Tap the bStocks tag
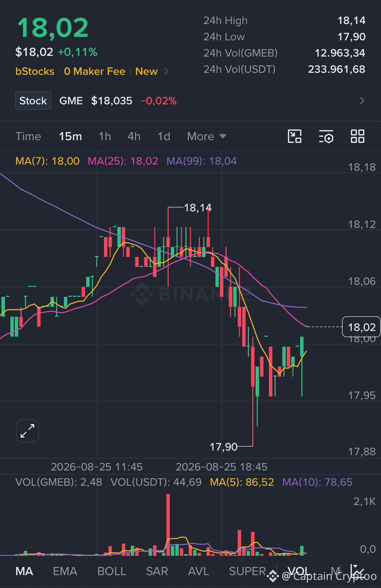Image resolution: width=381 pixels, height=588 pixels. (35, 71)
